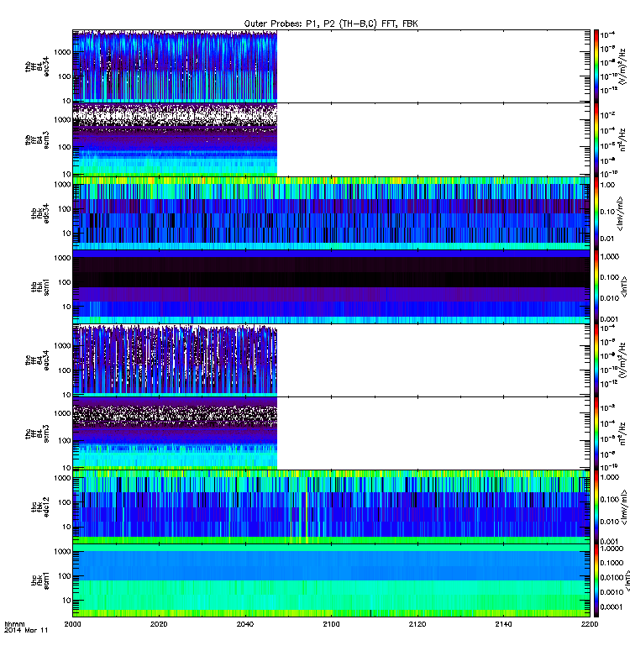The width and height of the screenshot is (630, 672).
Task: Click the '2014 Mar 11' date label
Action: (x=26, y=630)
